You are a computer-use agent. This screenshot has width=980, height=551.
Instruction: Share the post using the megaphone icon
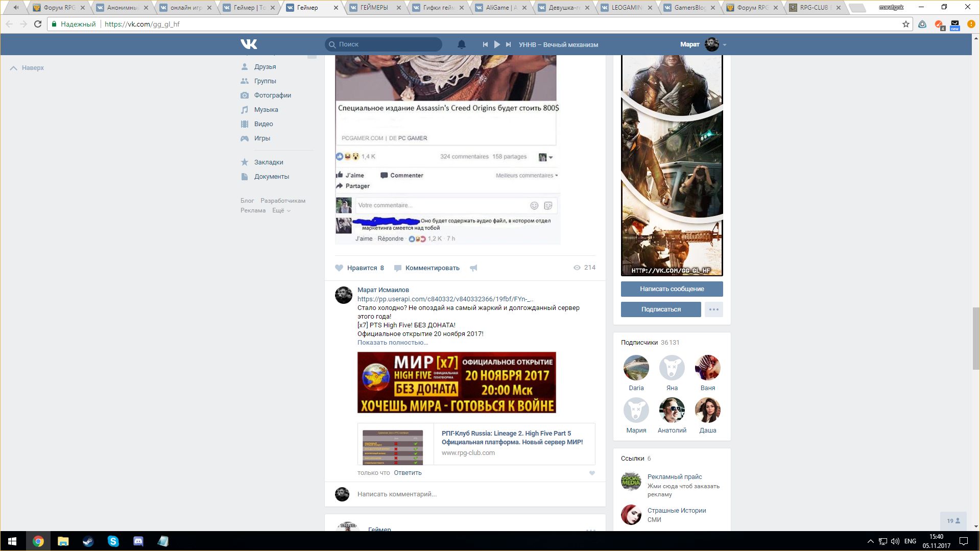473,268
